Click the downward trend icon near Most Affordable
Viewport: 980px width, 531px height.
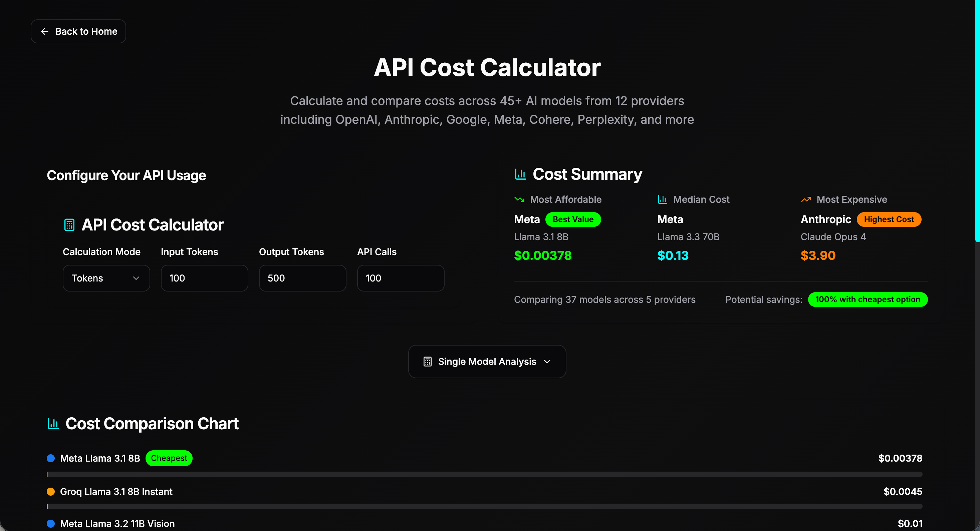[519, 199]
